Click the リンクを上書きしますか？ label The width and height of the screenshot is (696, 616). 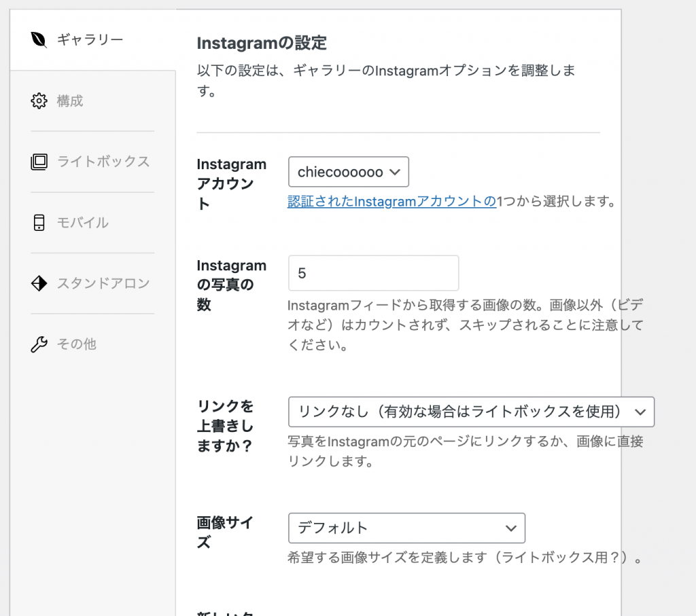point(226,426)
